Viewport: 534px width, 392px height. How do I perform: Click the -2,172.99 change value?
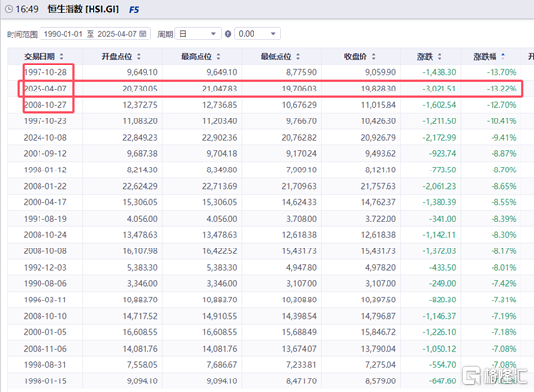tap(439, 138)
